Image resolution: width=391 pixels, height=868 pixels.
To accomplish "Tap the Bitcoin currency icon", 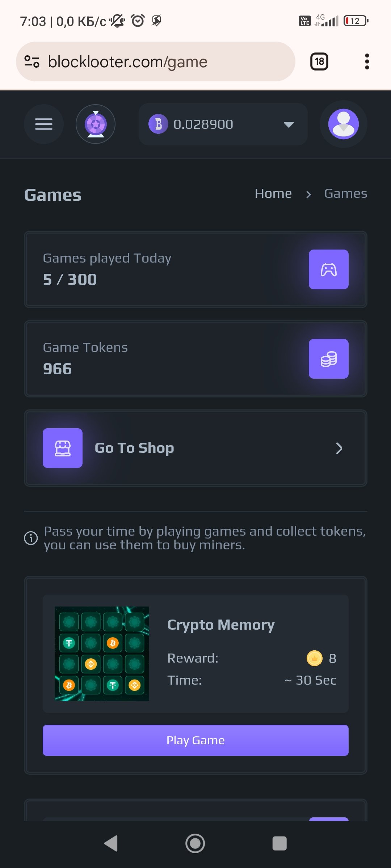I will [158, 124].
